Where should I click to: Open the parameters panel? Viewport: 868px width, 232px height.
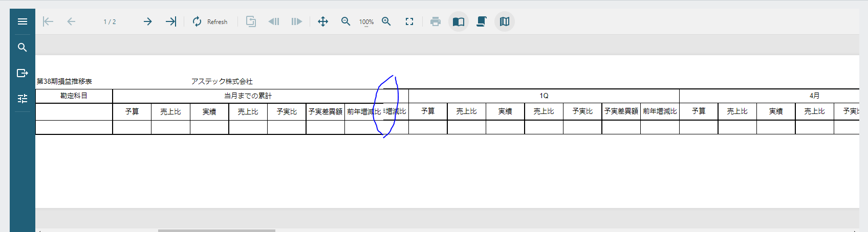coord(22,99)
